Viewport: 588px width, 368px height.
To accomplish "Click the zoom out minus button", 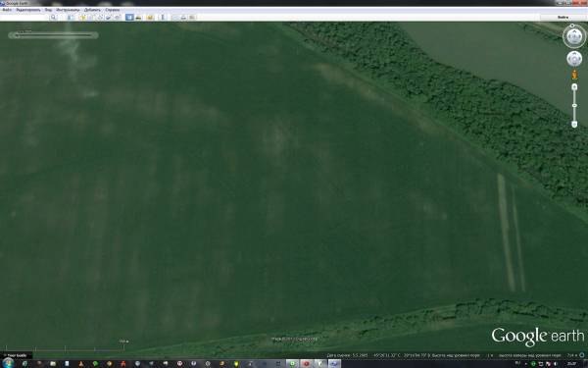I will 574,125.
